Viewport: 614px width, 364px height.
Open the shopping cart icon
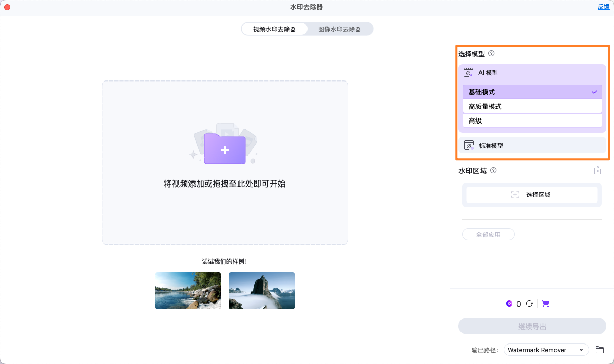(545, 304)
